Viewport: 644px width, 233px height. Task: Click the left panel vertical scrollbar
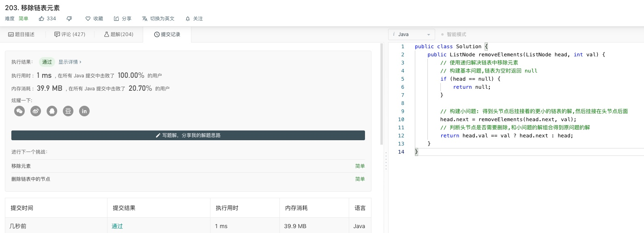coord(382,94)
